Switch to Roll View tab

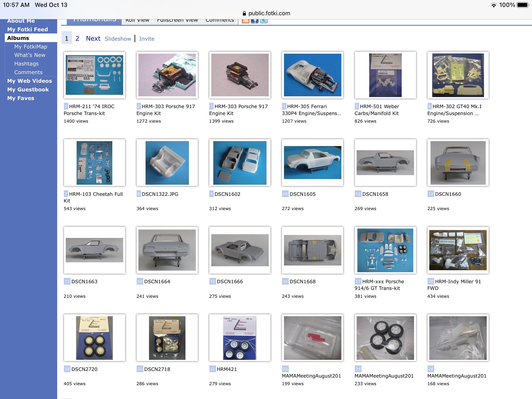click(137, 21)
